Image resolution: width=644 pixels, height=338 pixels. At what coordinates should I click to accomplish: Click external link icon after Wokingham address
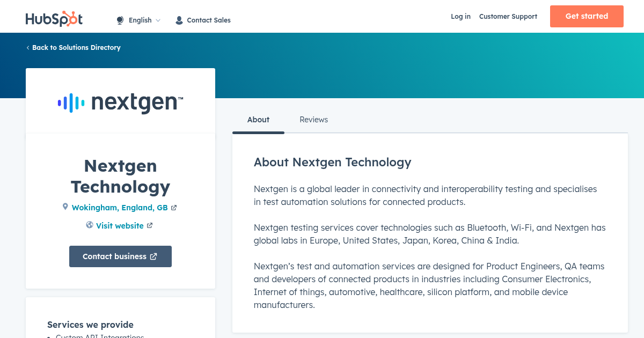tap(174, 208)
